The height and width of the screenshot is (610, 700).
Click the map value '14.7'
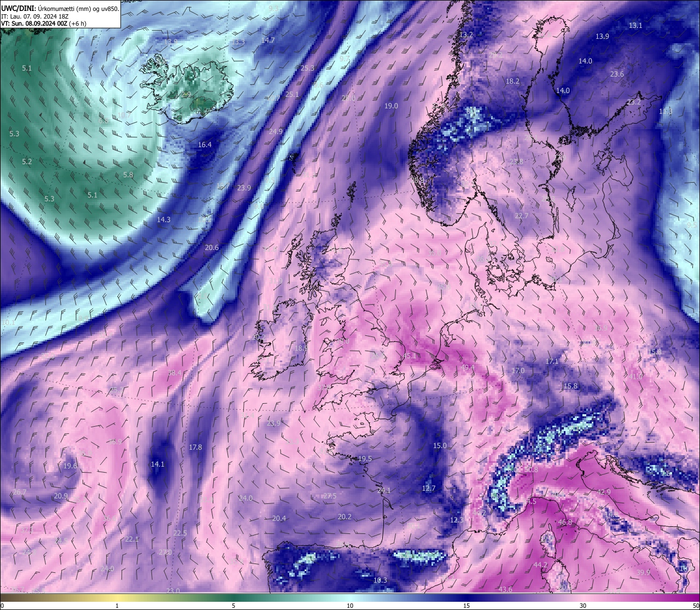(x=268, y=40)
